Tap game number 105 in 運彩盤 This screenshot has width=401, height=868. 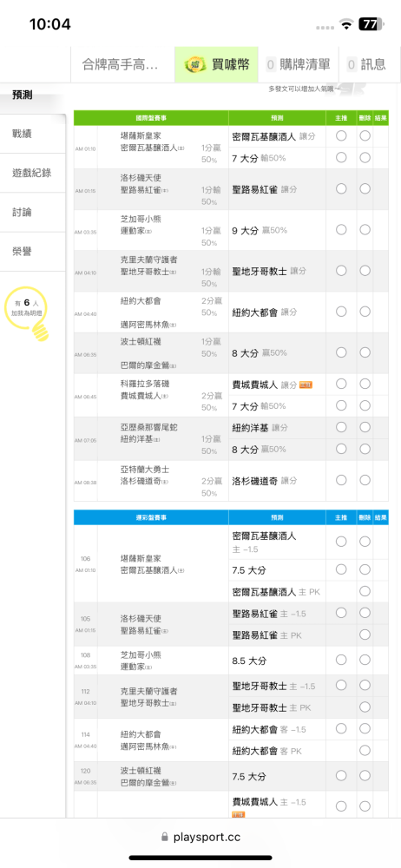[86, 618]
